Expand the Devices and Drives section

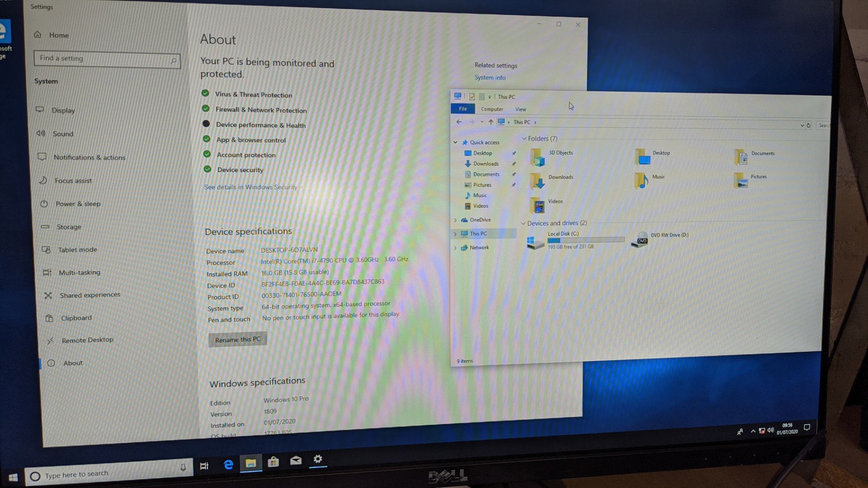[x=524, y=223]
